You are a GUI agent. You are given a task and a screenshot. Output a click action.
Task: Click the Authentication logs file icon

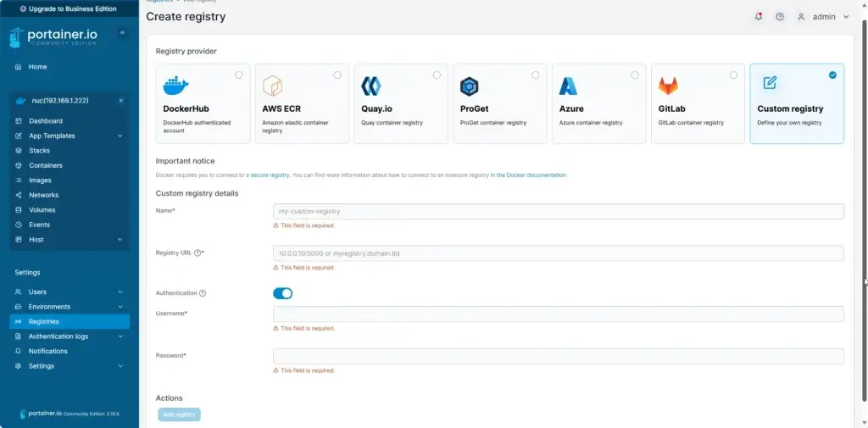pyautogui.click(x=19, y=336)
